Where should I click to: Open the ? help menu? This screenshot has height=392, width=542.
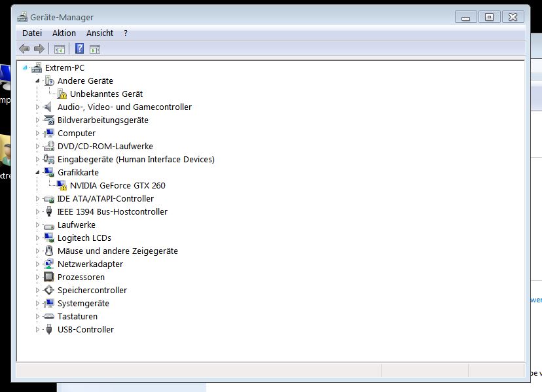(x=126, y=33)
